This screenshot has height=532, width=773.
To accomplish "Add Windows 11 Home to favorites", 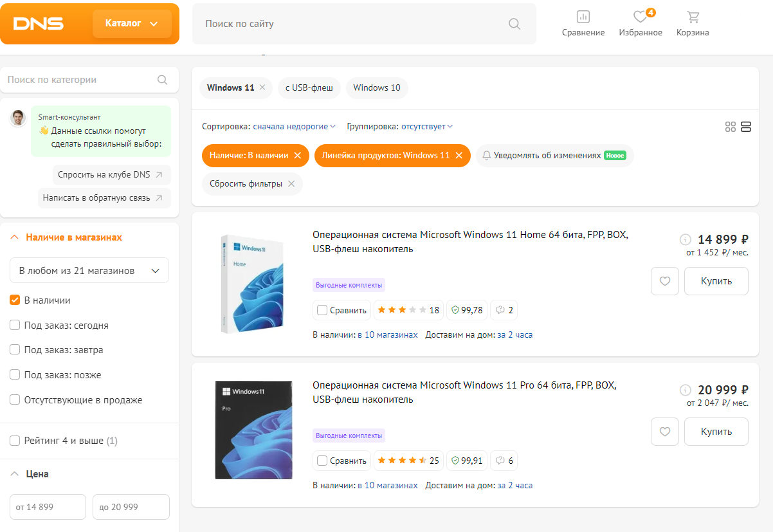I will point(665,281).
